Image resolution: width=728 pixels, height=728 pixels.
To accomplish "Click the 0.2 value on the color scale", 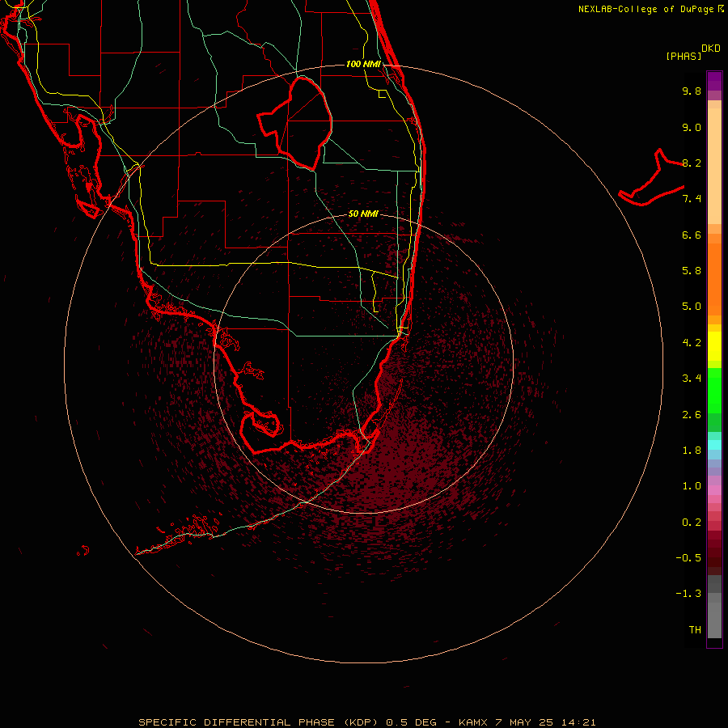I will (x=692, y=523).
